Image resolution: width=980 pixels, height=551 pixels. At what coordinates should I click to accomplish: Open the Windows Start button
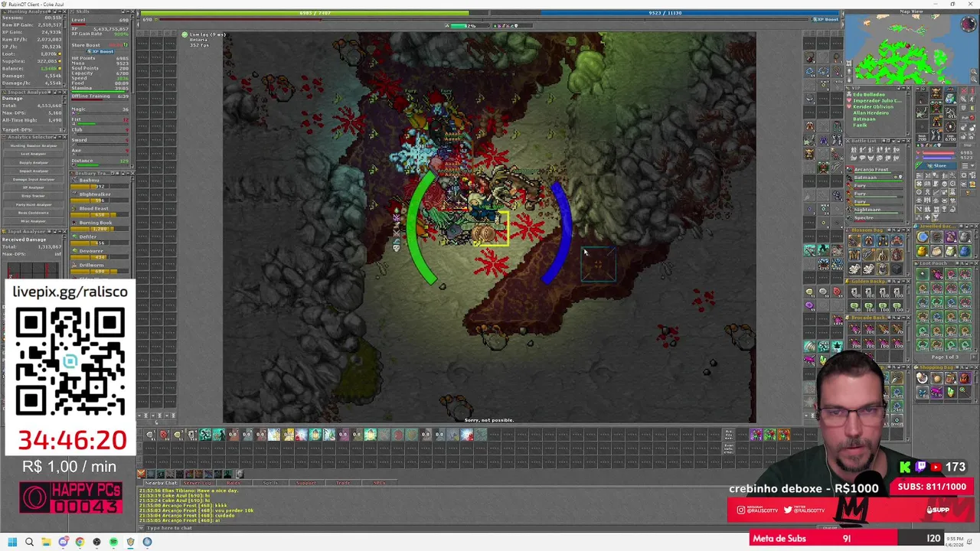click(x=12, y=542)
